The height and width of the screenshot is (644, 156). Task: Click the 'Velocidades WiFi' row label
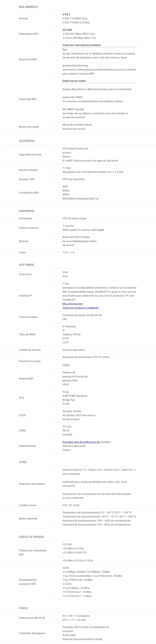coord(29,34)
